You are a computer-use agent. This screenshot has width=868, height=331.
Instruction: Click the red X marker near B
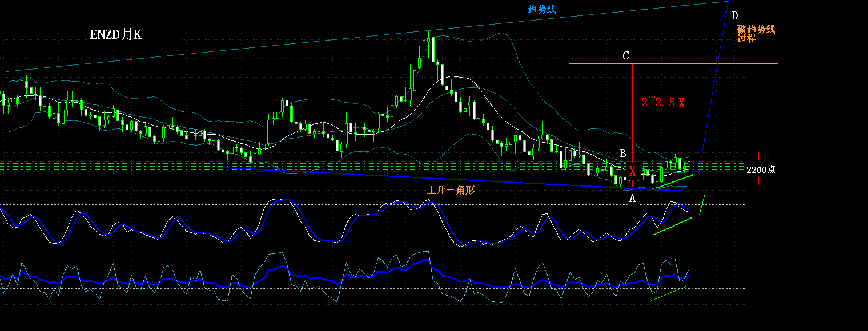click(632, 171)
